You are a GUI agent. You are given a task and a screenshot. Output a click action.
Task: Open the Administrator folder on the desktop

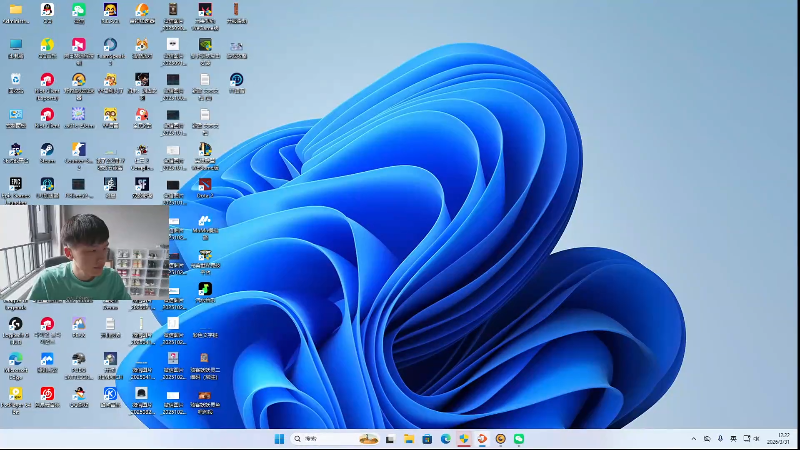pyautogui.click(x=16, y=11)
